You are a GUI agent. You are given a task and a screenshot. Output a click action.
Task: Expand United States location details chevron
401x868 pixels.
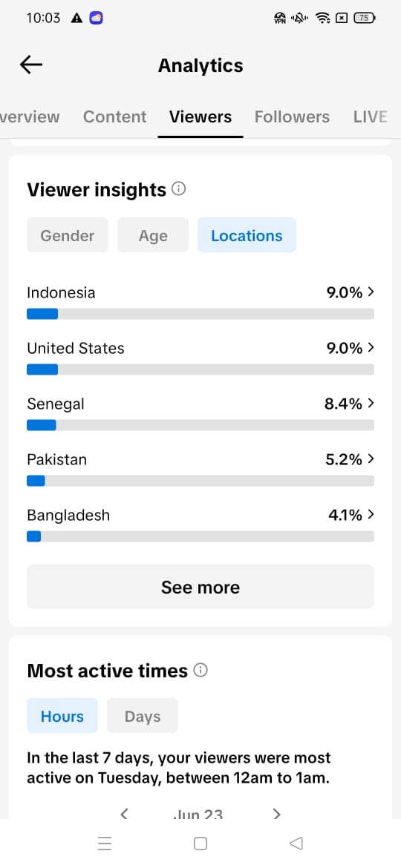click(371, 348)
